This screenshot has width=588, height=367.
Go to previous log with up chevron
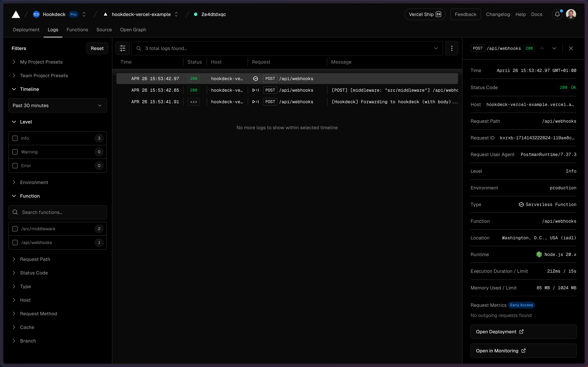pos(542,48)
